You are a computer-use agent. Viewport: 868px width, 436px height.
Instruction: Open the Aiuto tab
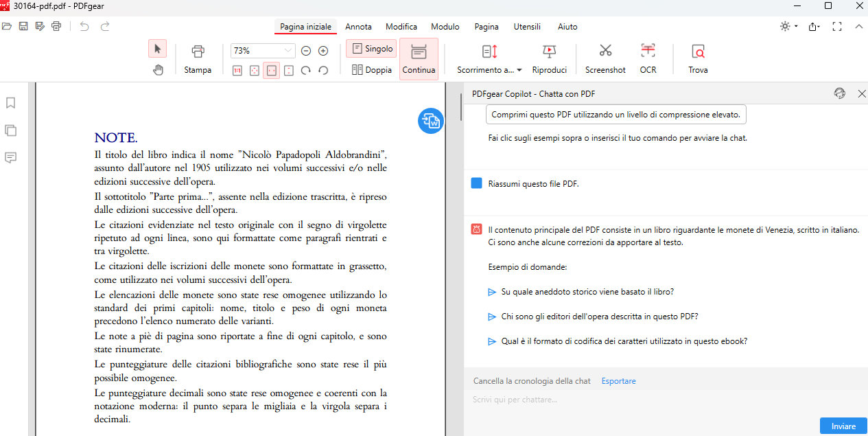(x=567, y=27)
